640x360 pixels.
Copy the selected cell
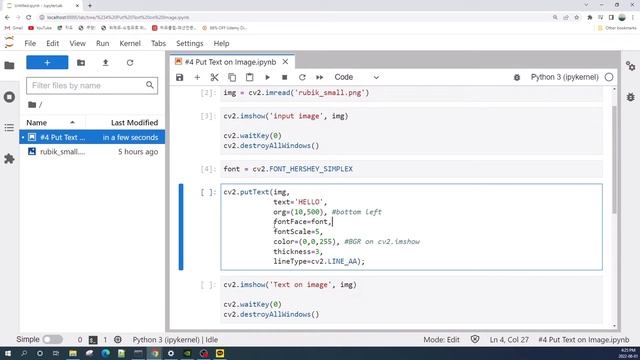pos(232,77)
